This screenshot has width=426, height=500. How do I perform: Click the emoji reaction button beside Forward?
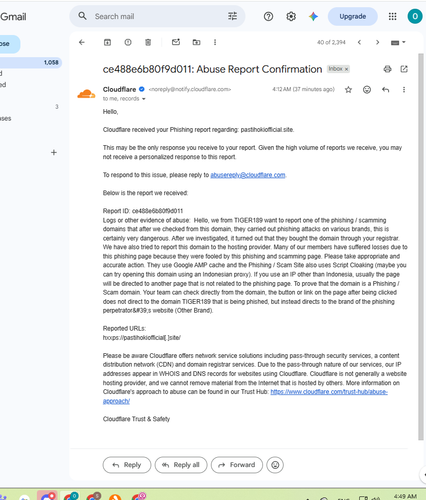275,465
